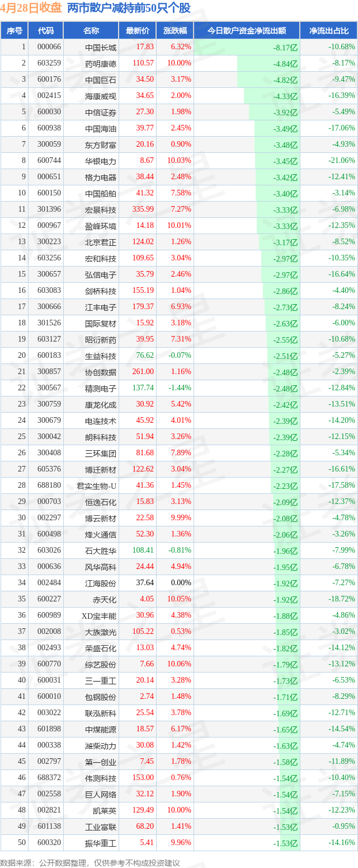
Task: Select stock name 国际复材
Action: point(101,323)
